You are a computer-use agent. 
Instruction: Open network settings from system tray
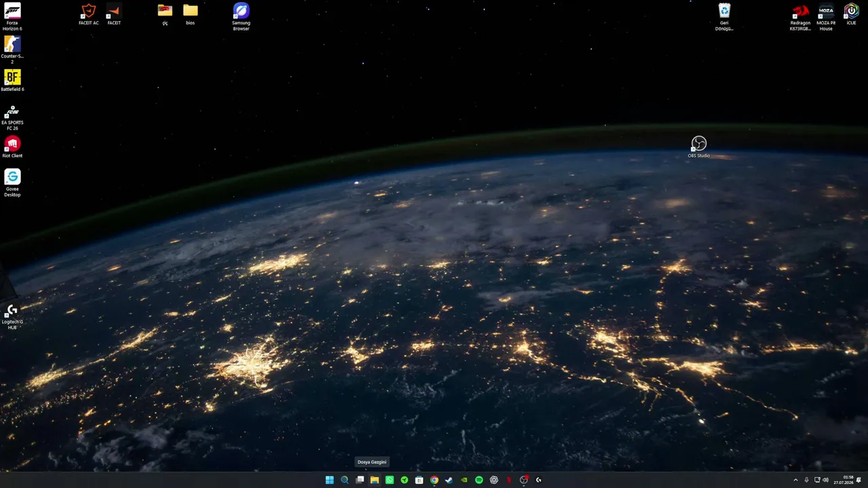816,480
